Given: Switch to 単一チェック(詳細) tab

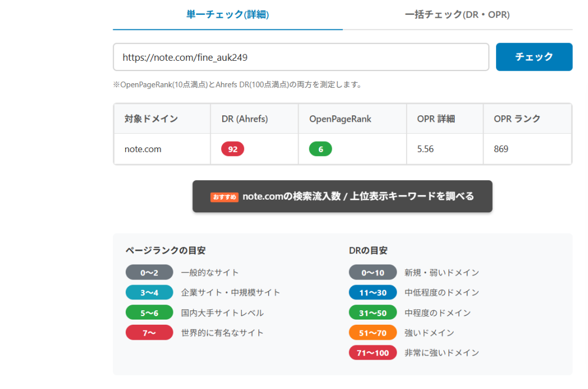Looking at the screenshot, I should point(227,14).
